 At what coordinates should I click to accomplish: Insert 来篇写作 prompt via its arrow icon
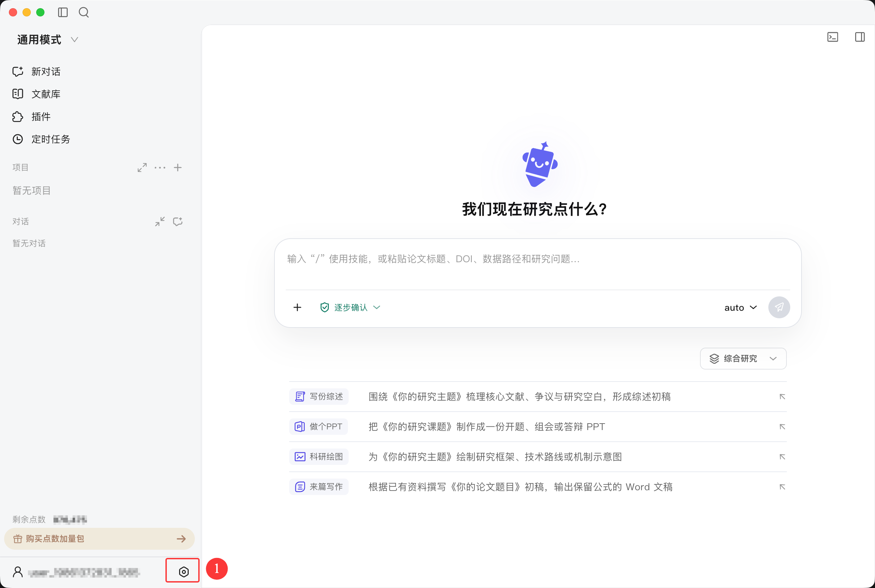tap(782, 486)
